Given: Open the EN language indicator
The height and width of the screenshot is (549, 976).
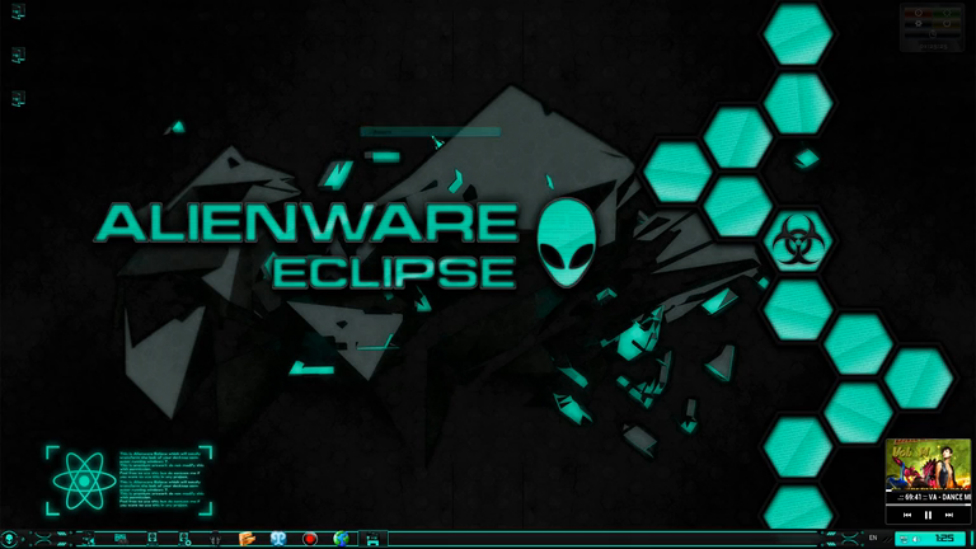Looking at the screenshot, I should point(873,538).
